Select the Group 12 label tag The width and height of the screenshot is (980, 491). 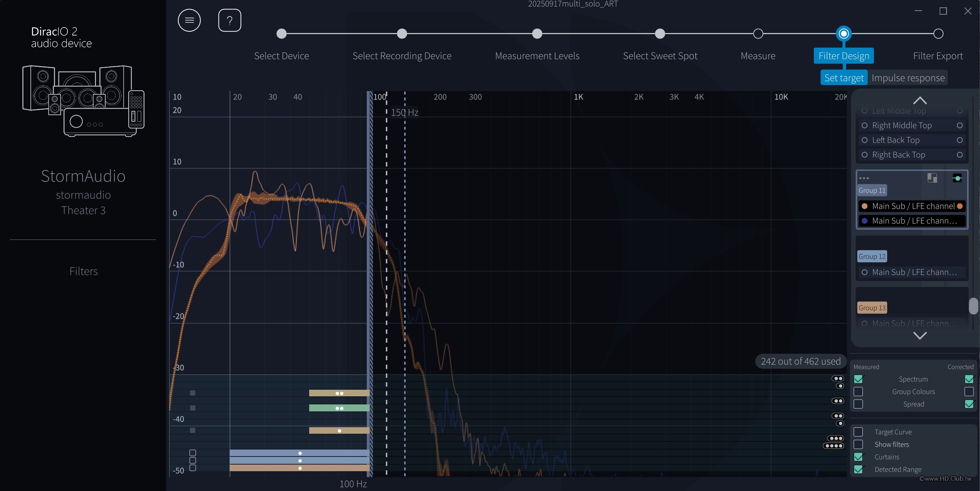(871, 256)
